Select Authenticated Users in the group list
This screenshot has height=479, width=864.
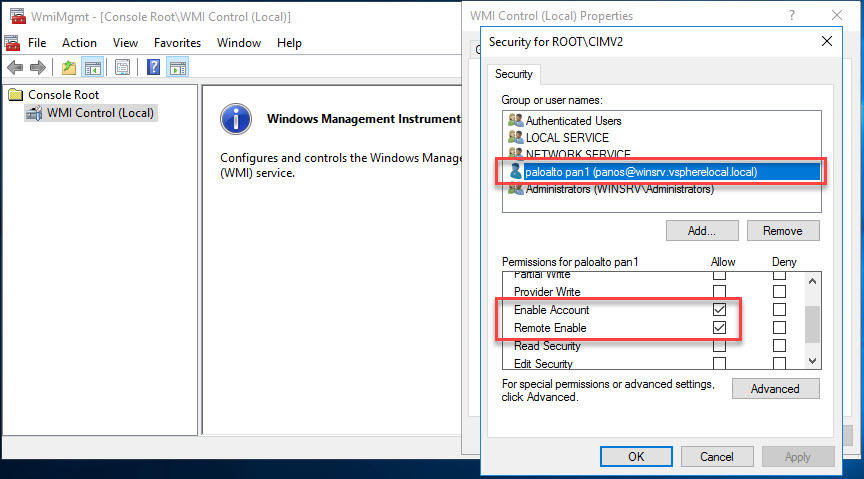(x=573, y=120)
